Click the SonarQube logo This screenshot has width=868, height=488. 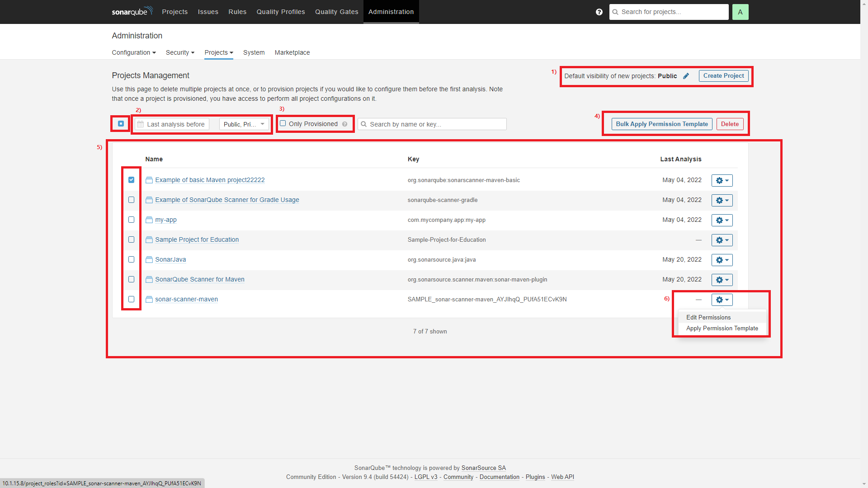(x=132, y=11)
